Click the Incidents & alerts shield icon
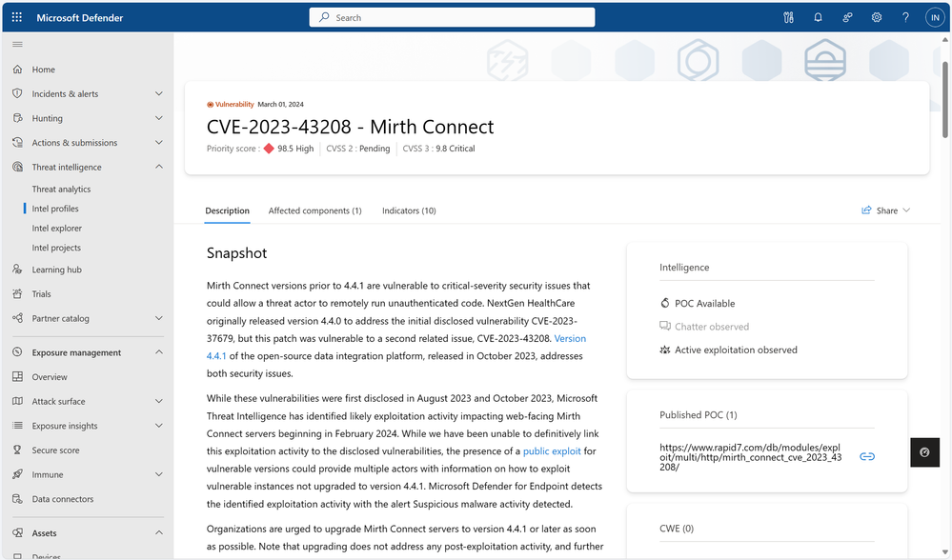Image resolution: width=952 pixels, height=560 pixels. (x=17, y=93)
